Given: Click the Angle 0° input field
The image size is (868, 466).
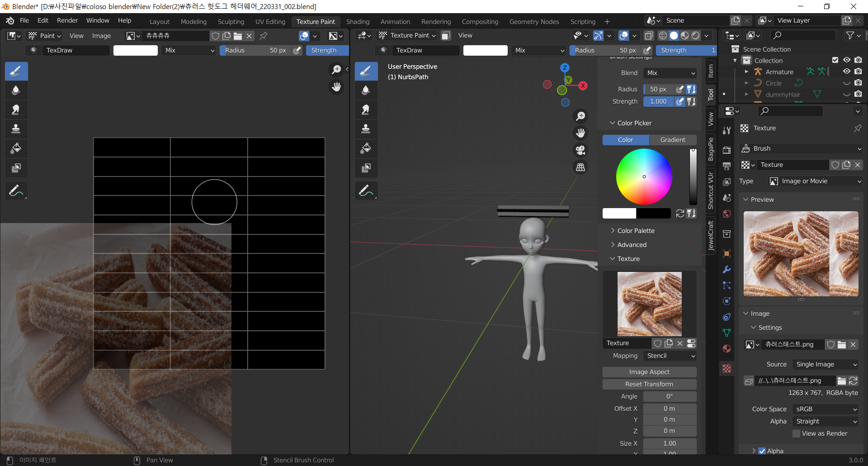Looking at the screenshot, I should coord(670,396).
